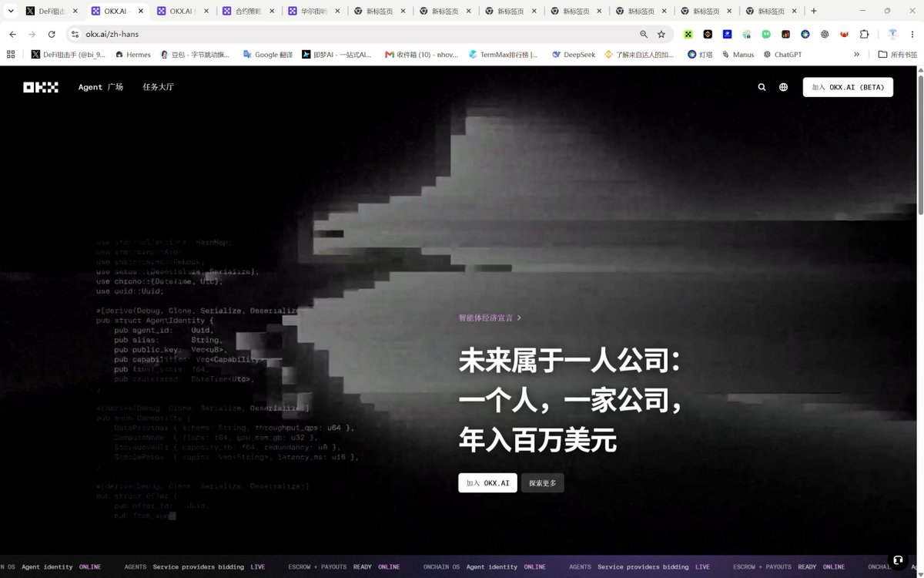Switch to the 合约策略 tab
Screen dimensions: 924x578
pos(247,11)
